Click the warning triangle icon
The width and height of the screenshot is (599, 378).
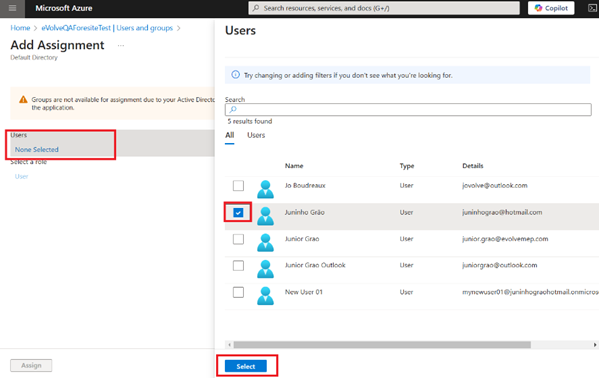pyautogui.click(x=23, y=99)
